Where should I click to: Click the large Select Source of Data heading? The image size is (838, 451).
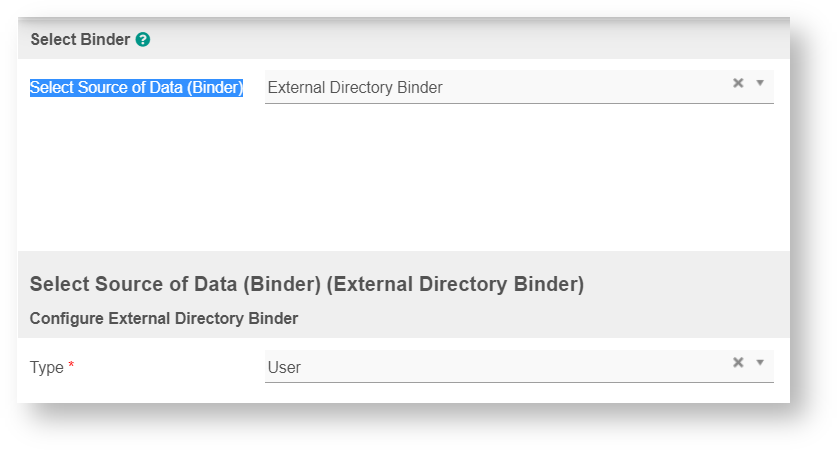tap(176, 284)
